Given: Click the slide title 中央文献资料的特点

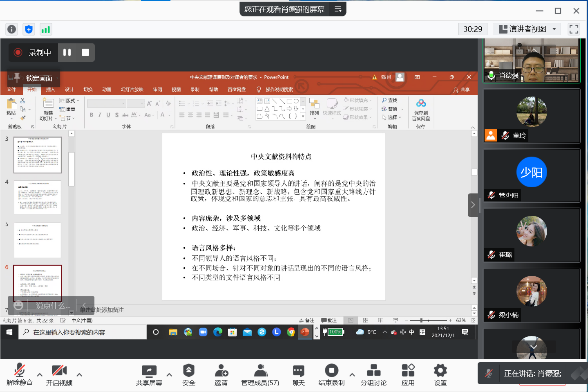Looking at the screenshot, I should pos(281,156).
